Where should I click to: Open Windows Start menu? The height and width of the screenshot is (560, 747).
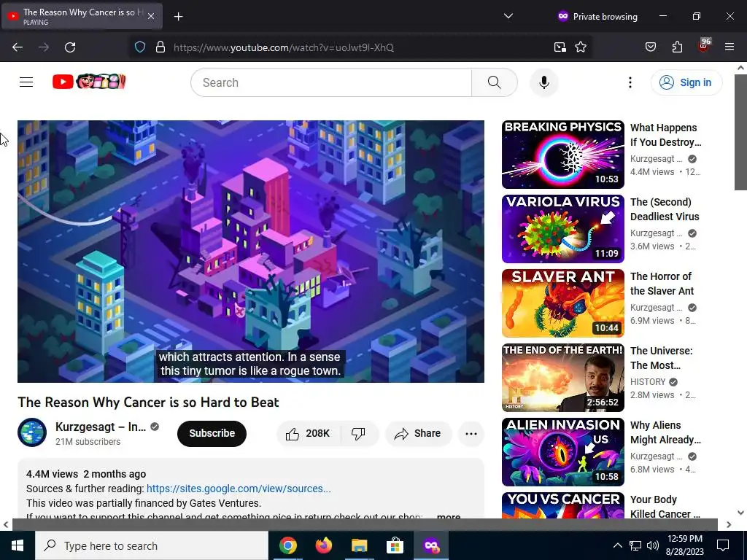point(18,545)
